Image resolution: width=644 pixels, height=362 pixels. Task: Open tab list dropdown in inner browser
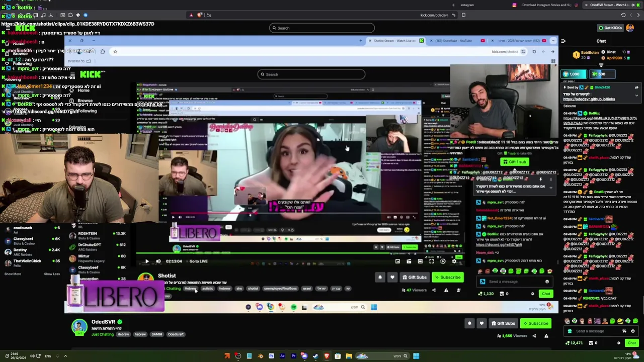point(553,41)
